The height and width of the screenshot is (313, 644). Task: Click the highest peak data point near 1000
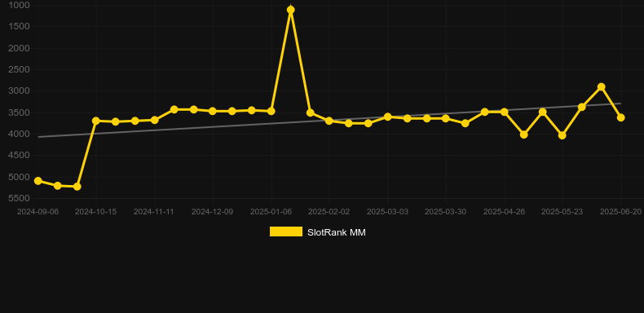tap(291, 10)
